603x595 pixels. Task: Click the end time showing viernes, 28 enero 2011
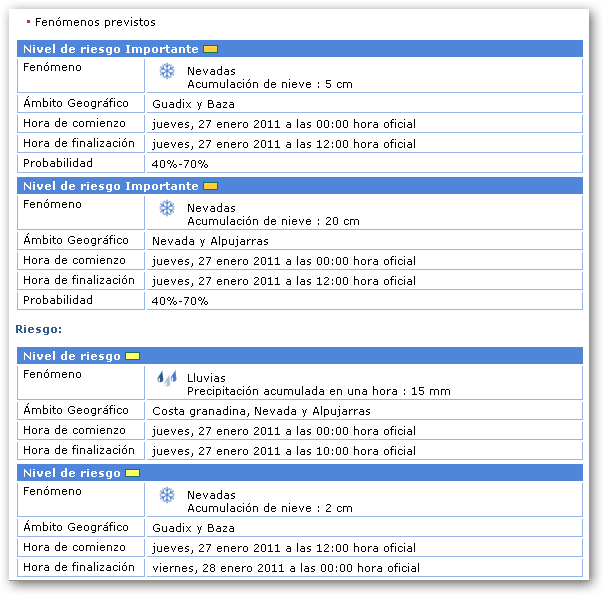[x=285, y=568]
